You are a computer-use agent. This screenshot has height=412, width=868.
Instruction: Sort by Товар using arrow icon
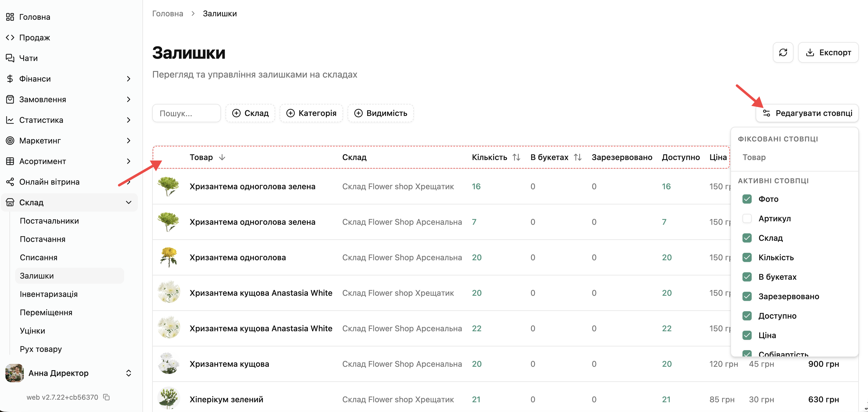222,157
